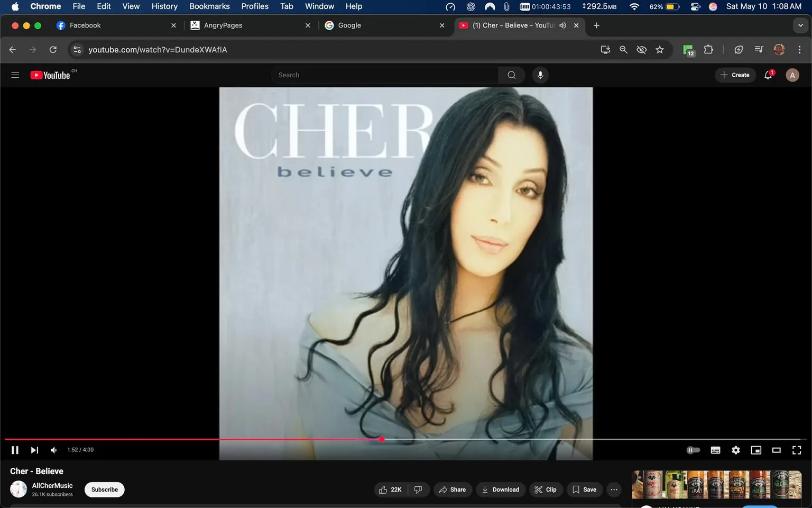This screenshot has height=508, width=812.
Task: Enter fullscreen mode
Action: pyautogui.click(x=796, y=450)
